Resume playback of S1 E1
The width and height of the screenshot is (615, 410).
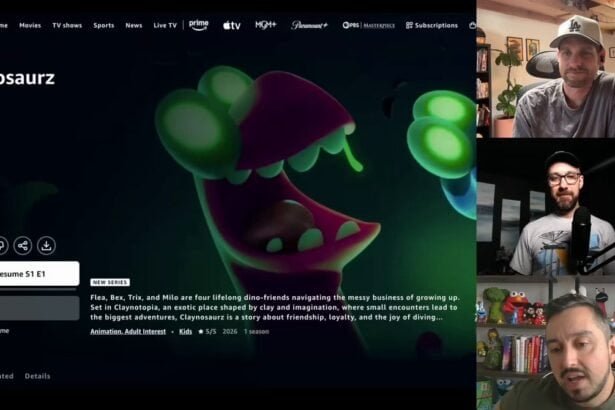tap(39, 273)
